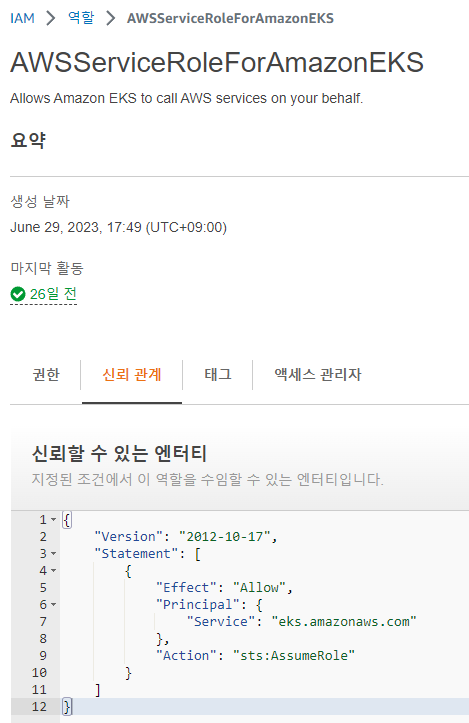The image size is (469, 723).
Task: Open the 태그 tab
Action: 218,374
